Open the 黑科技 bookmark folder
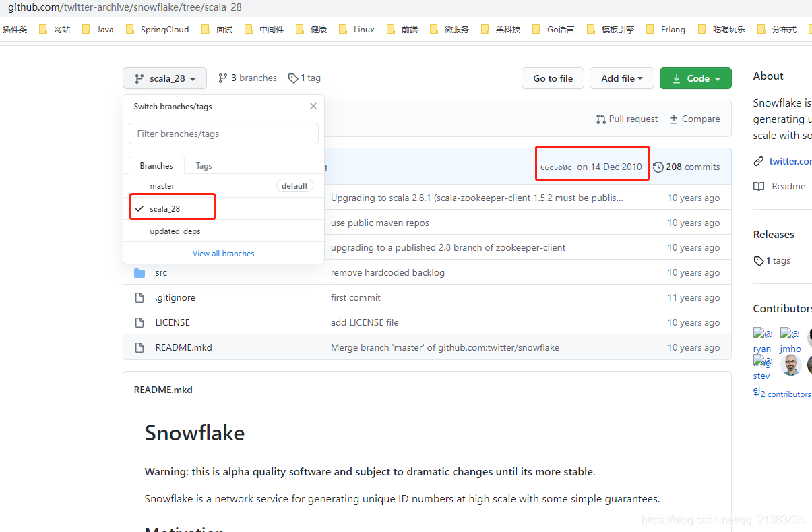Screen dimensions: 812x532 500,29
